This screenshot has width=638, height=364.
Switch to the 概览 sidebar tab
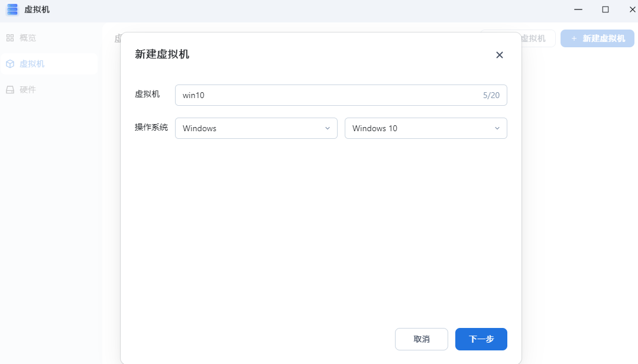coord(28,38)
